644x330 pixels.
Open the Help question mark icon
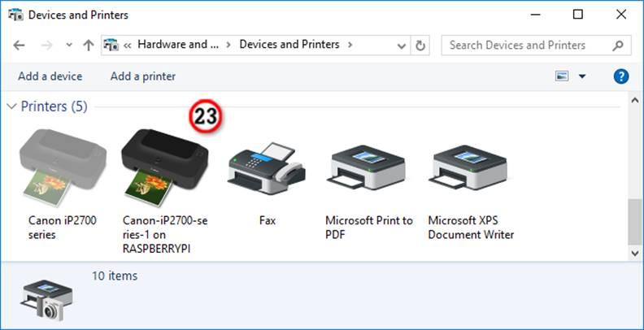[621, 76]
